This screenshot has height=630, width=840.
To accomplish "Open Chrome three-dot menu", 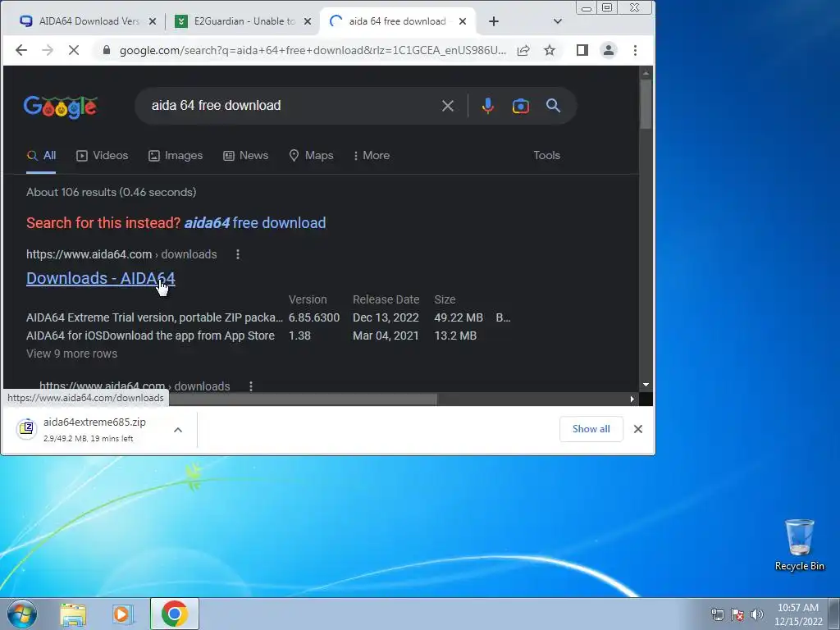I will (636, 50).
